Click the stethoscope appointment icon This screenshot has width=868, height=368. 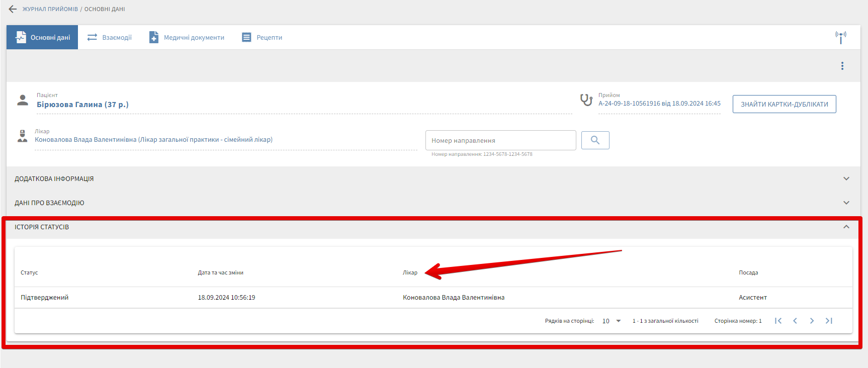coord(586,100)
